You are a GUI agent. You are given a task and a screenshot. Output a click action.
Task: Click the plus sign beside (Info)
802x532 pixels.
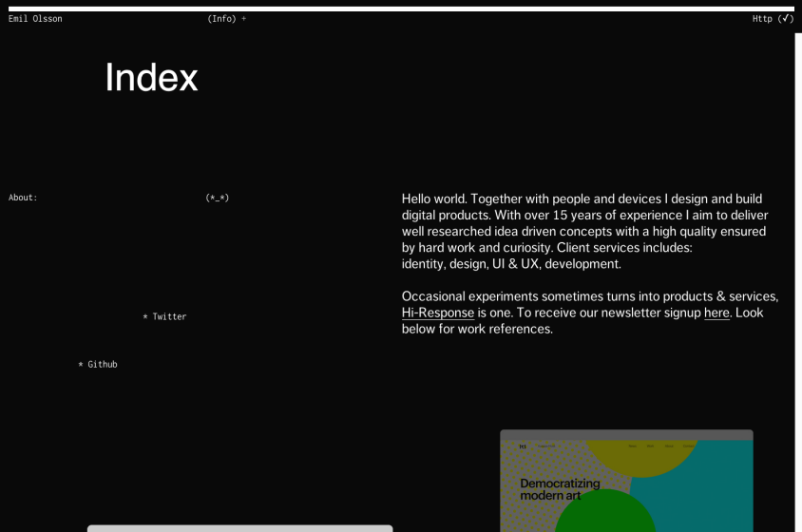[x=243, y=19]
